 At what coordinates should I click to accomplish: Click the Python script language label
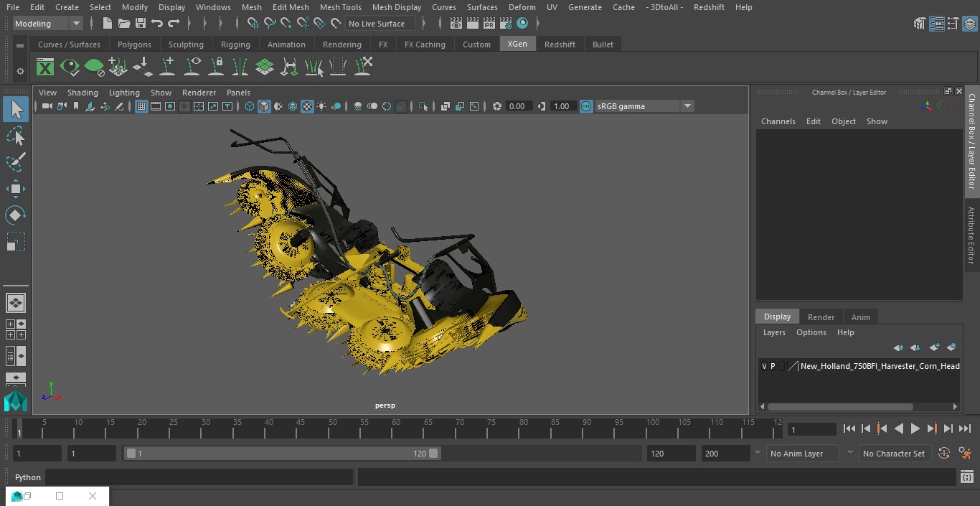click(x=28, y=477)
